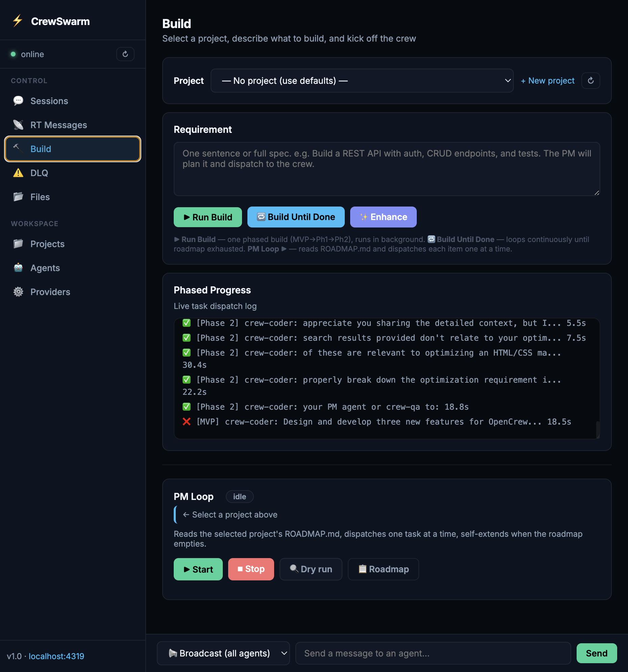Start Build Until Done mode
Screen dimensions: 628x672
[296, 217]
